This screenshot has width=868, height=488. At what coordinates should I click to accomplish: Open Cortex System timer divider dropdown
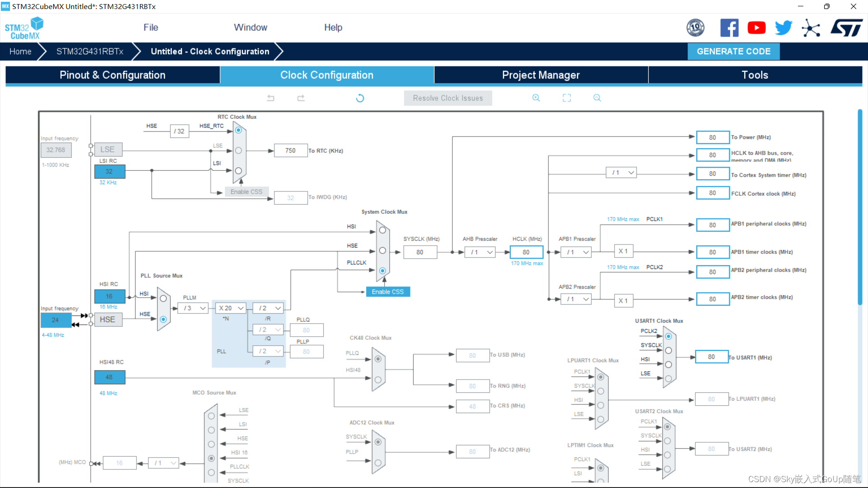point(621,173)
